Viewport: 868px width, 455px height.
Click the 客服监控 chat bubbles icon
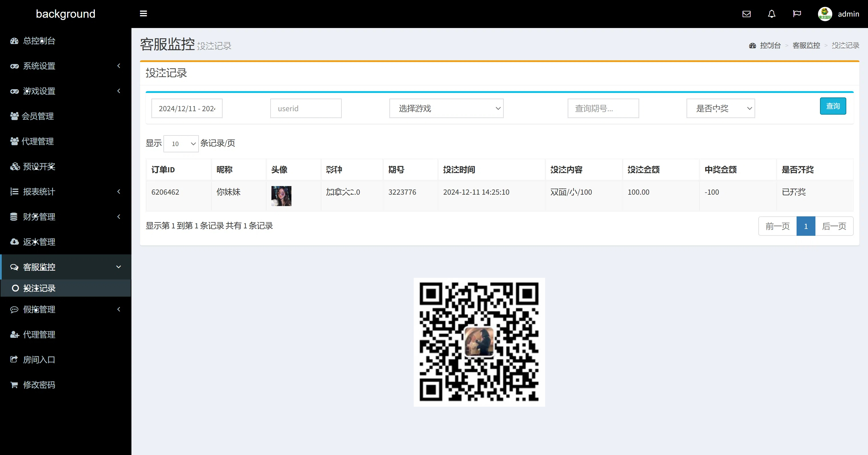tap(14, 267)
